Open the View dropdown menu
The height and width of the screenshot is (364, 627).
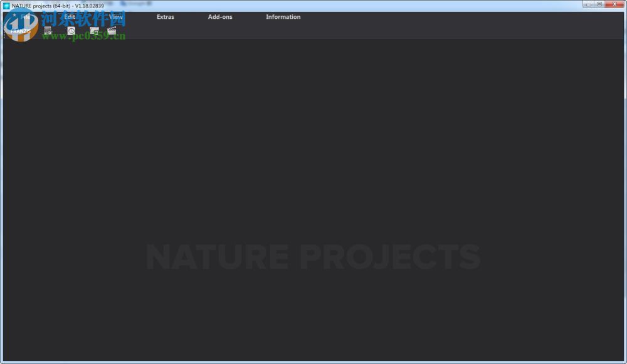click(115, 17)
